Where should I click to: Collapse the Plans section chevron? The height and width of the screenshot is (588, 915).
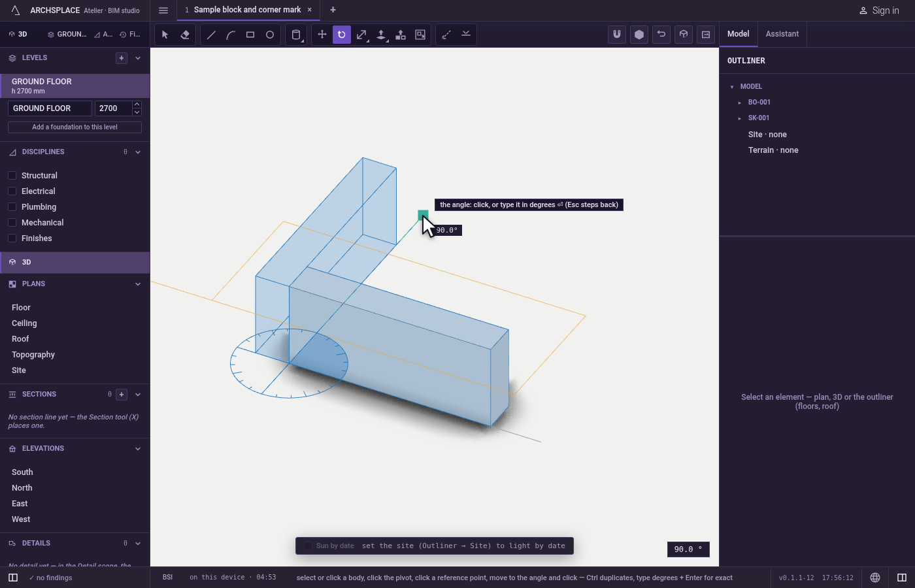coord(138,284)
